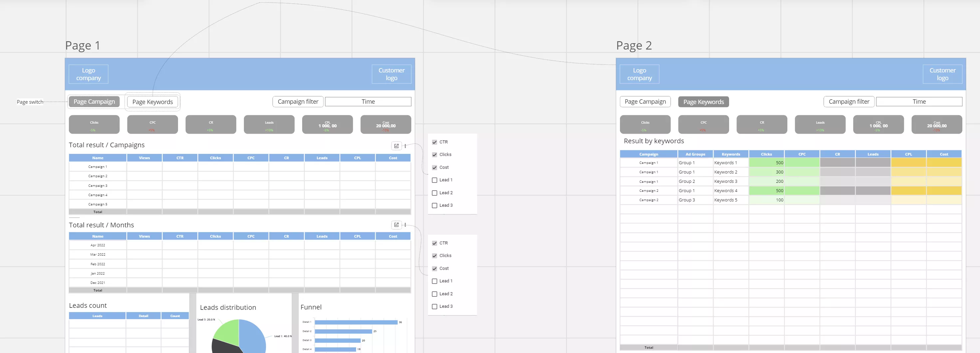Screen dimensions: 980x353
Task: Click the green Clicks cell showing 300
Action: 766,172
